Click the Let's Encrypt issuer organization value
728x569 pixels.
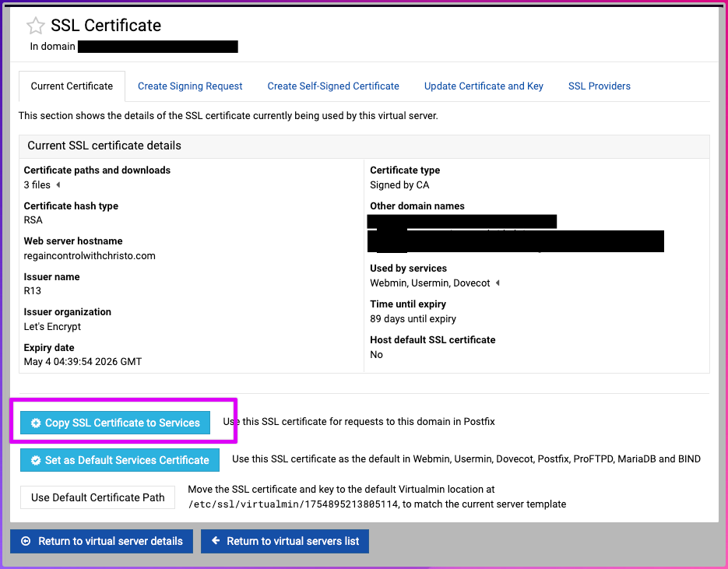pos(52,326)
